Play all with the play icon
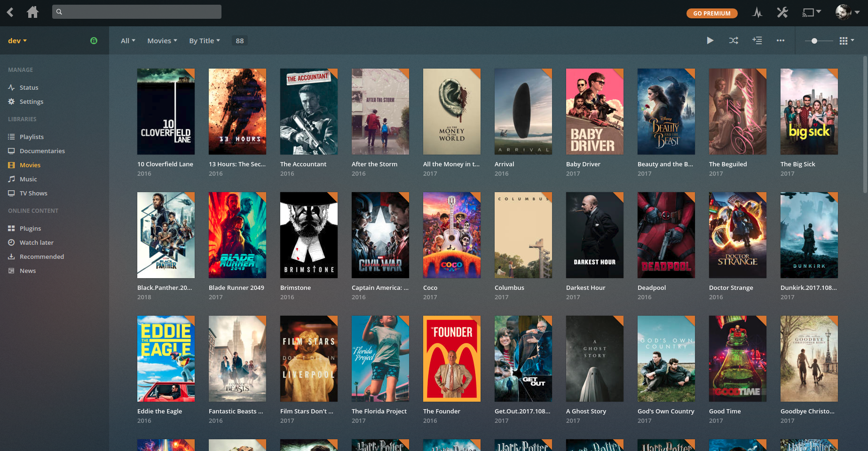Screen dimensions: 868x451 pyautogui.click(x=710, y=40)
